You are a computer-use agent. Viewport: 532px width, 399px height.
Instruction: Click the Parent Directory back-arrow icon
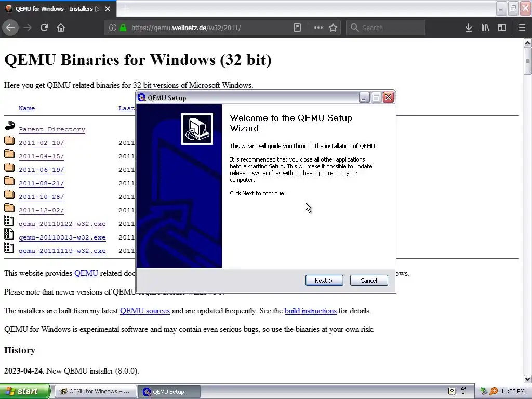(9, 126)
